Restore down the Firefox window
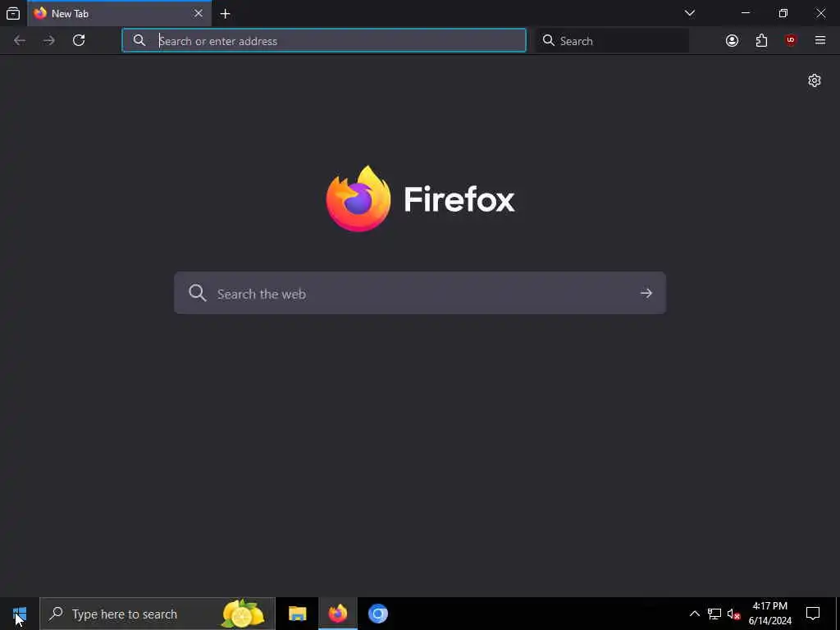840x630 pixels. [783, 13]
